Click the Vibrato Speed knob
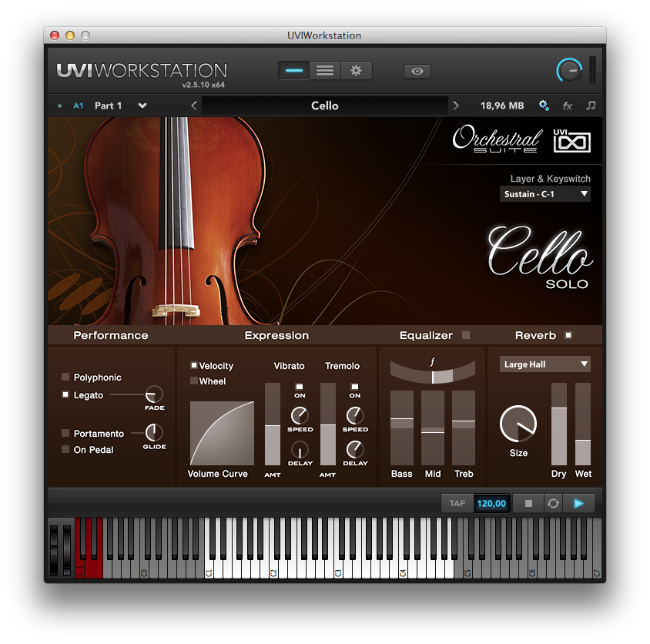 point(300,415)
